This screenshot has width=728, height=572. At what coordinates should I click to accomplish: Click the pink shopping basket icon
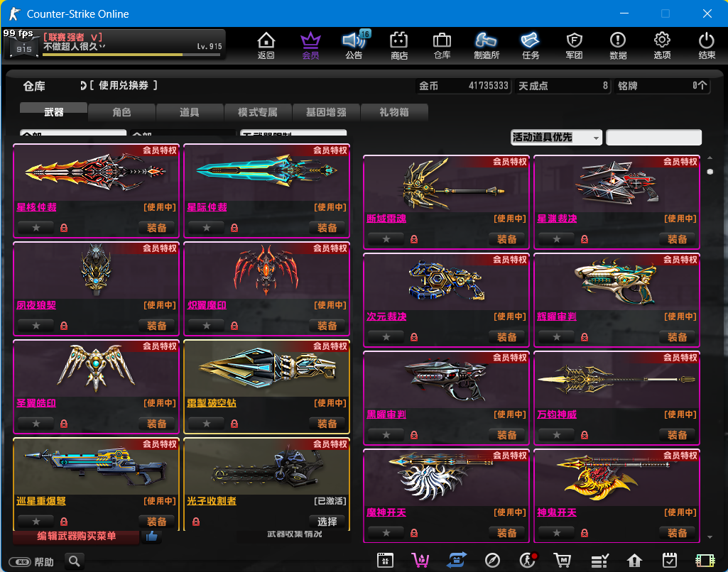click(x=420, y=561)
